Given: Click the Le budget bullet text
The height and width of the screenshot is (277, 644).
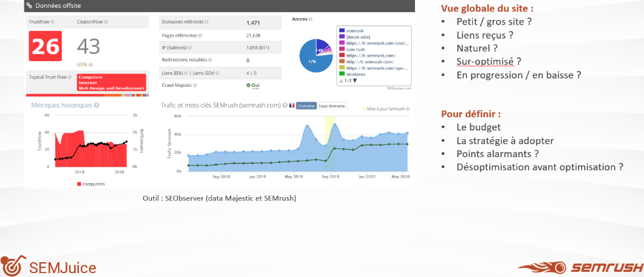Looking at the screenshot, I should (x=479, y=128).
